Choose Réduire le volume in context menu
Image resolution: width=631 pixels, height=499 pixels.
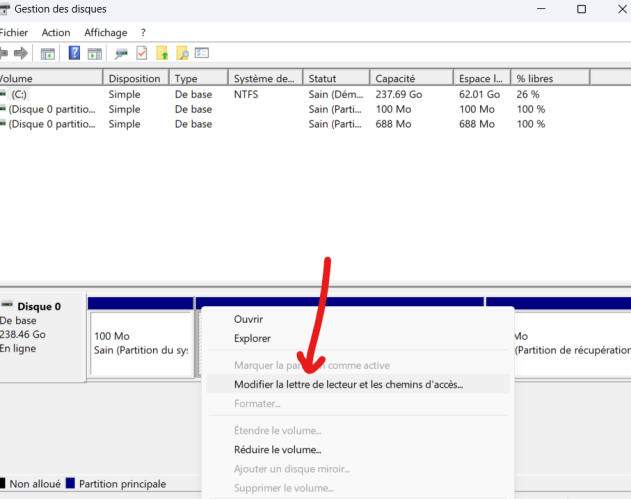pos(277,450)
